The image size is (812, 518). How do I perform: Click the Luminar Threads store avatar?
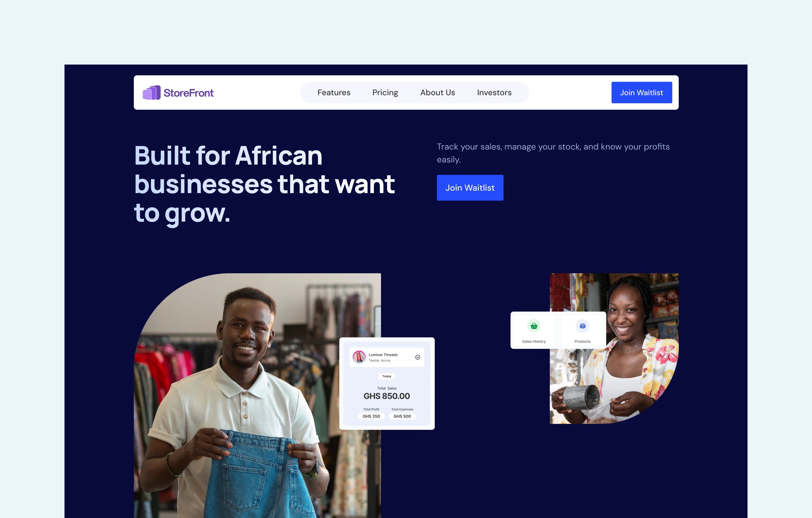[359, 357]
